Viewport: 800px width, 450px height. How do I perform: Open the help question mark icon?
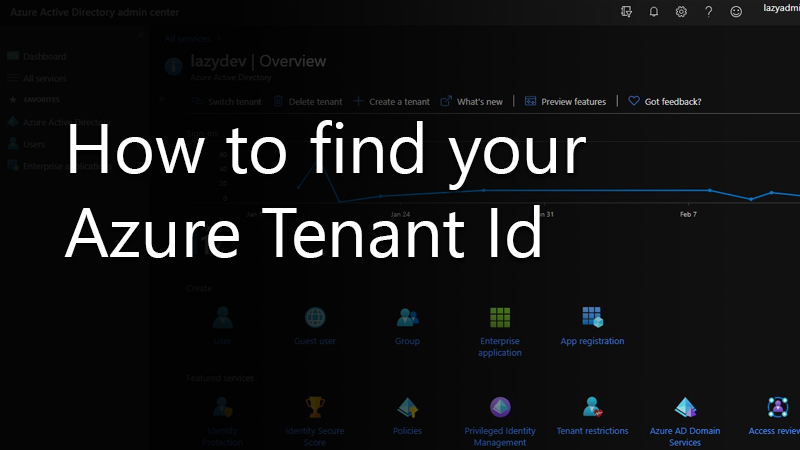(709, 11)
